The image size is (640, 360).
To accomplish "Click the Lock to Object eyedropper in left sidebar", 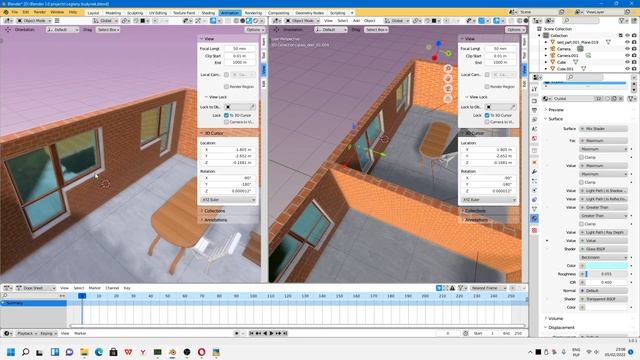I will [252, 107].
